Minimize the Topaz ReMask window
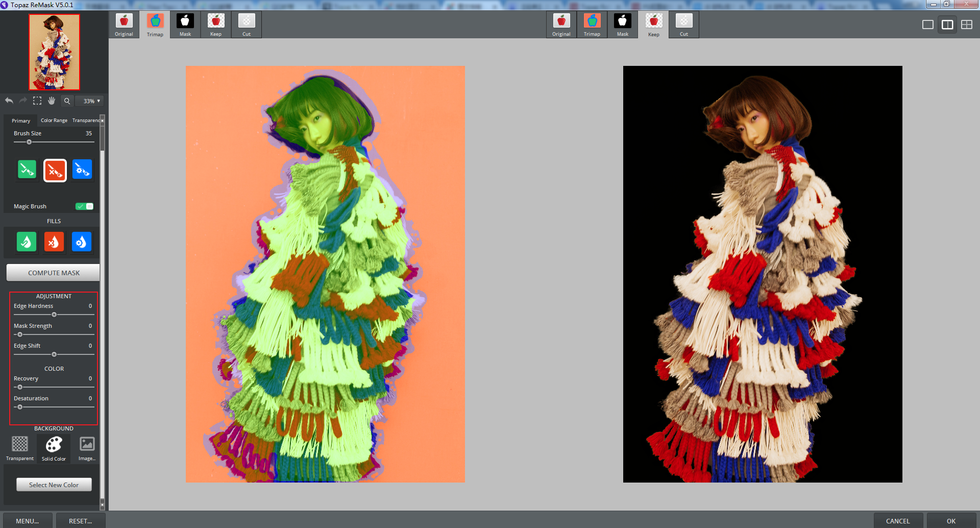 coord(933,4)
